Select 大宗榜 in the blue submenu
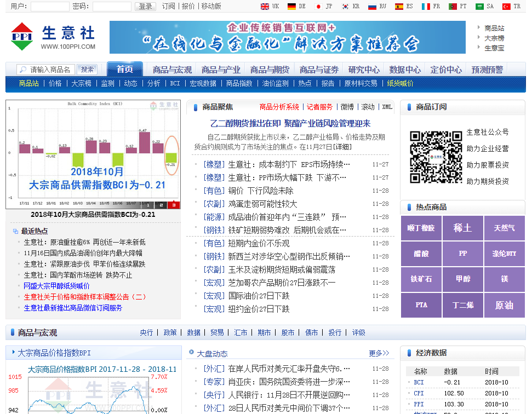The height and width of the screenshot is (414, 532). pyautogui.click(x=82, y=83)
